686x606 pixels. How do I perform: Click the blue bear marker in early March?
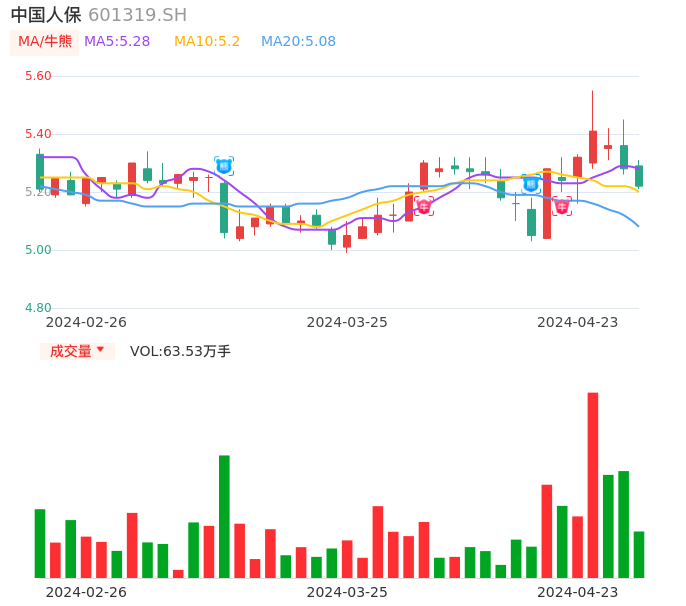pyautogui.click(x=224, y=165)
